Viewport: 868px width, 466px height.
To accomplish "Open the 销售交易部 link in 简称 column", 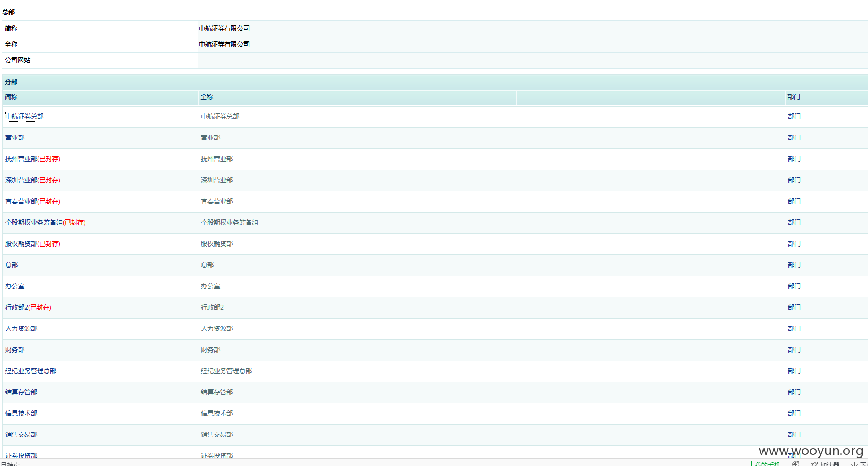I will click(x=21, y=435).
